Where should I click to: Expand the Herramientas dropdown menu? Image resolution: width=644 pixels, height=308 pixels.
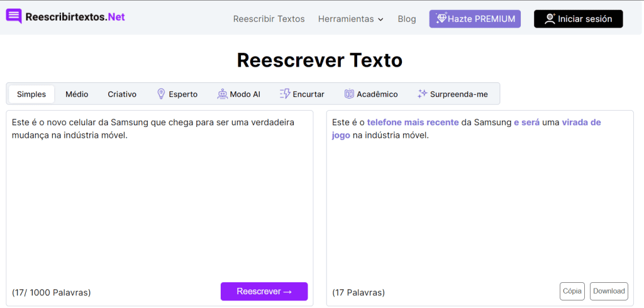pyautogui.click(x=351, y=19)
